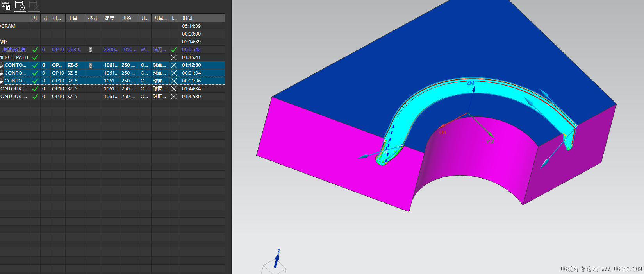Click the add new window icon
Image resolution: width=644 pixels, height=274 pixels.
pos(20,5)
